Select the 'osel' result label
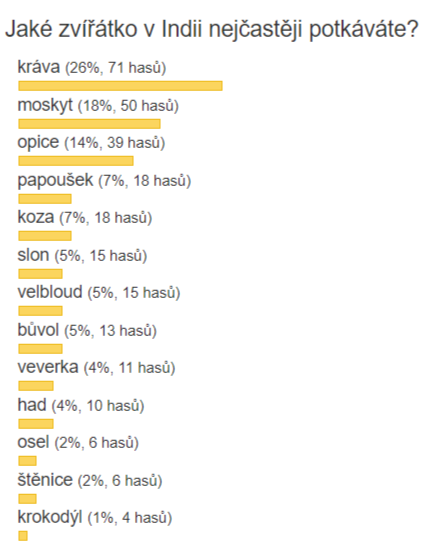 click(x=78, y=442)
